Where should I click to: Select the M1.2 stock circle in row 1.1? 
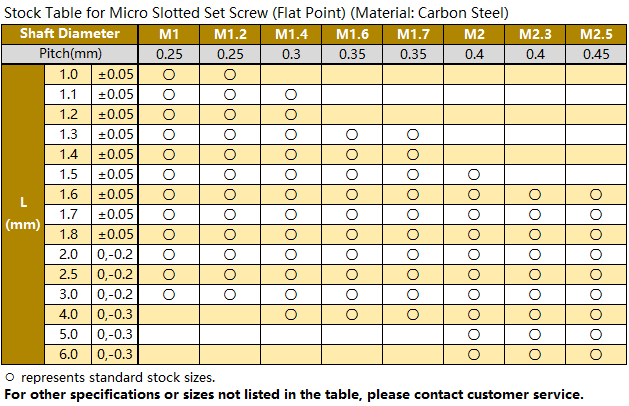click(230, 94)
